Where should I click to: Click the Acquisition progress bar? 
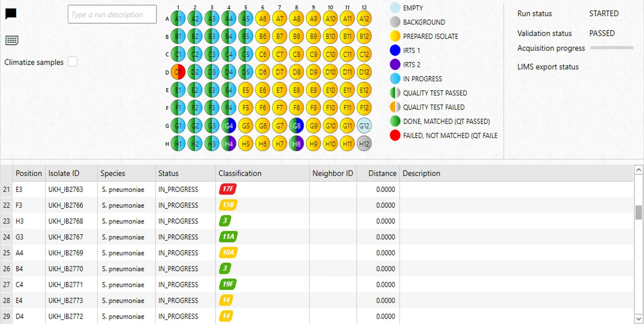[x=612, y=48]
